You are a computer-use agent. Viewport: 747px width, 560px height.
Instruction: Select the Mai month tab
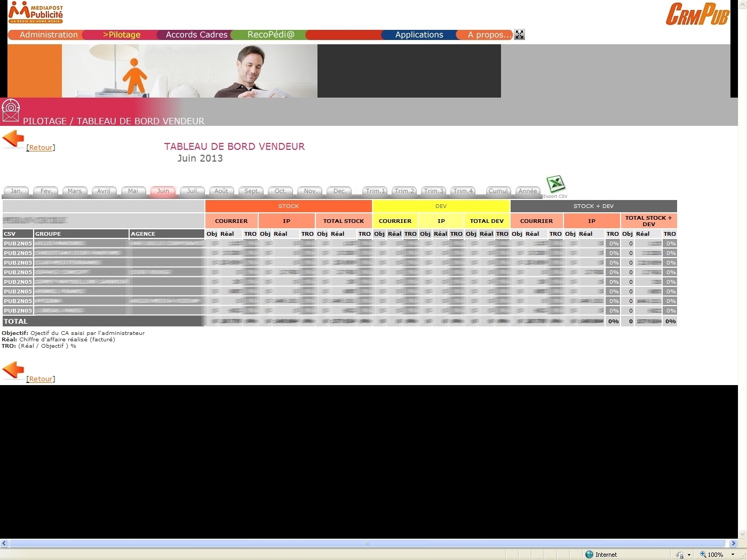[133, 191]
